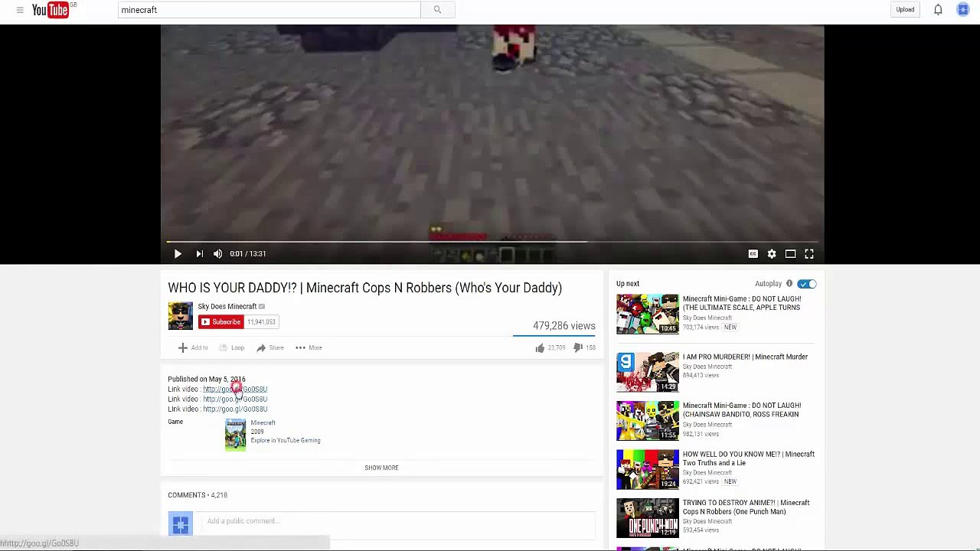This screenshot has height=551, width=980.
Task: Click the 703,174 views text
Action: point(701,328)
